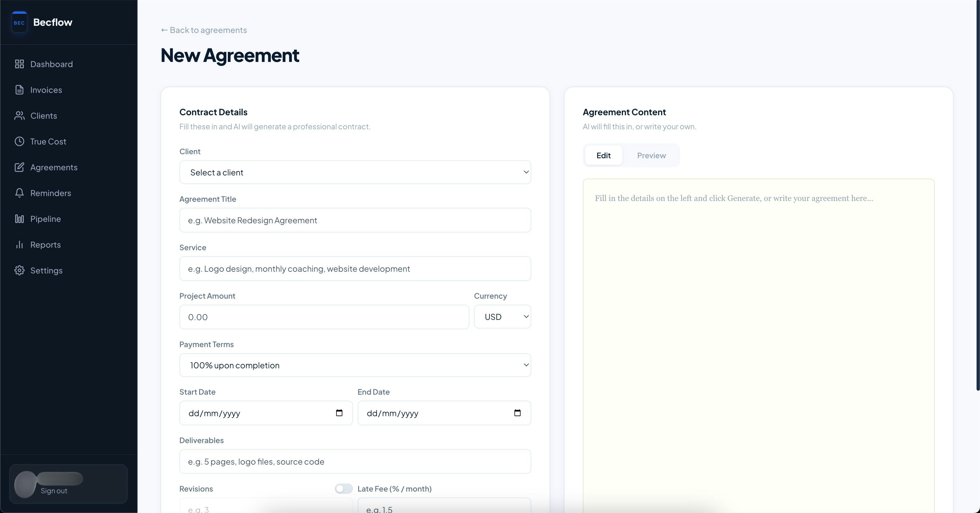The image size is (980, 513).
Task: Open the Select a client dropdown
Action: coord(355,172)
